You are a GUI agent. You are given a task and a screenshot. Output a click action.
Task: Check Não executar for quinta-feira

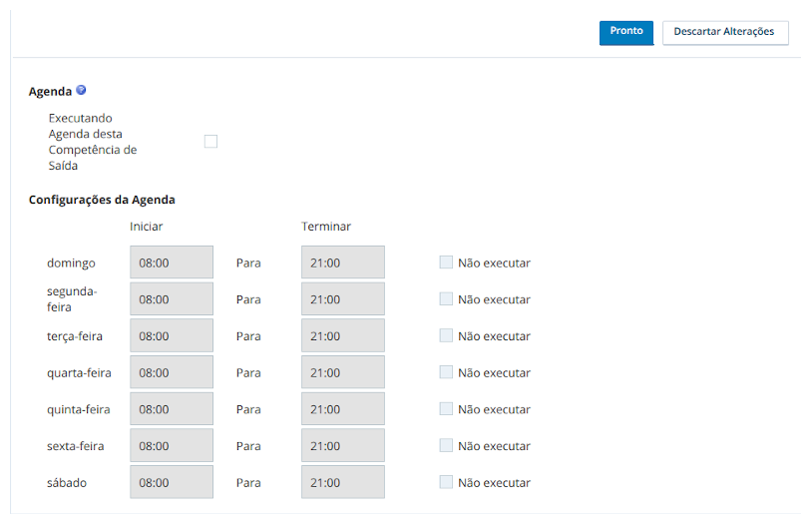click(x=446, y=409)
